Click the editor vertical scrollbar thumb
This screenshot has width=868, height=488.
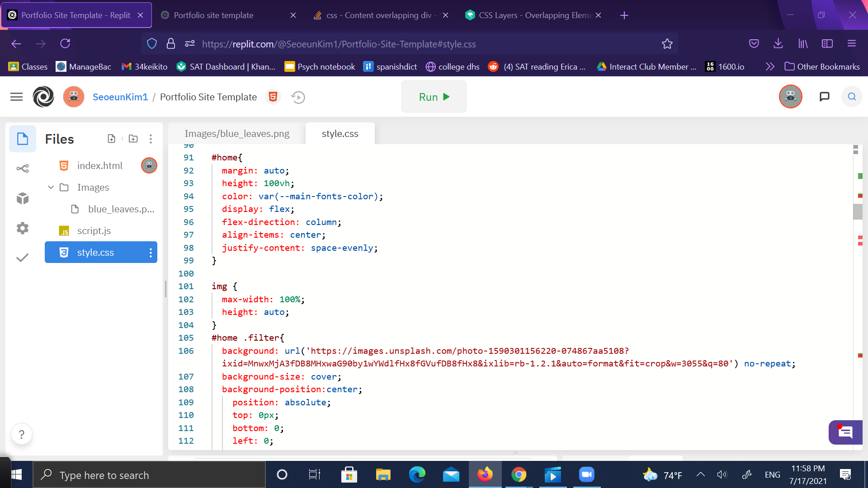[x=858, y=211]
